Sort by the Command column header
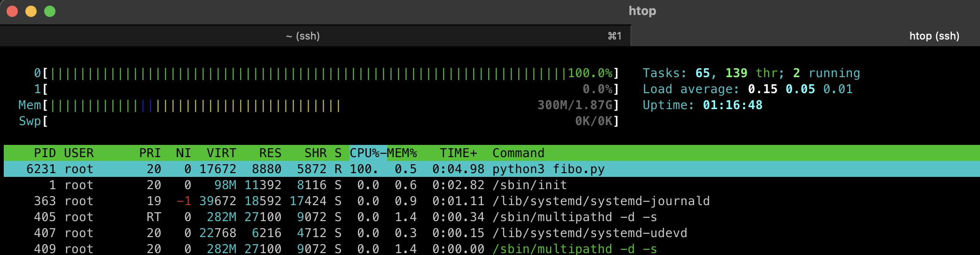Image resolution: width=980 pixels, height=255 pixels. (x=518, y=153)
